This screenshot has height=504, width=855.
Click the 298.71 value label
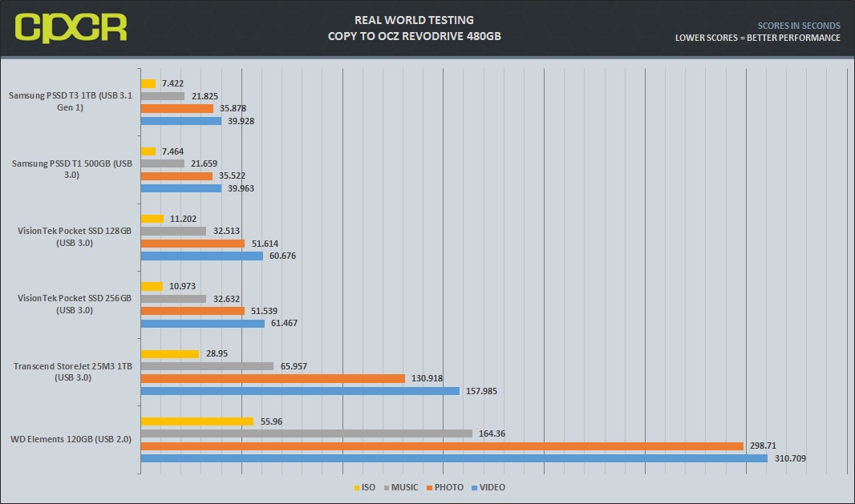click(763, 446)
